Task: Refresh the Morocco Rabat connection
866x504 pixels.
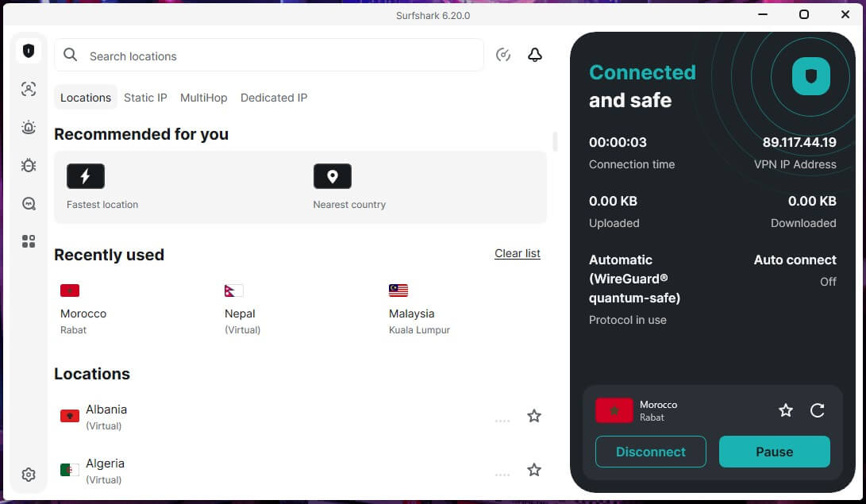Action: [818, 410]
